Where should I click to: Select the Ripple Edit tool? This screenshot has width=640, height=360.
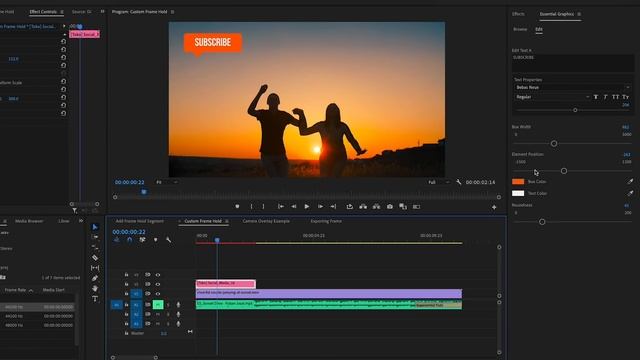click(95, 247)
